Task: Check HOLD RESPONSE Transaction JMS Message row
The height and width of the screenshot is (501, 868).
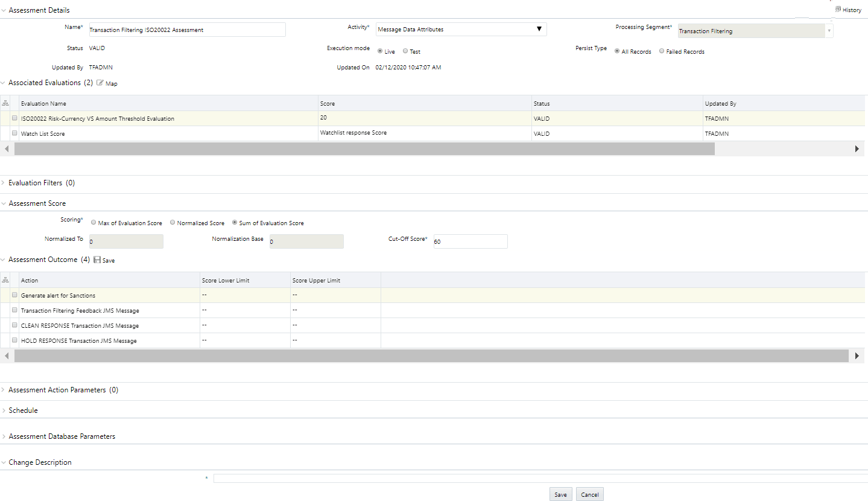Action: pyautogui.click(x=14, y=340)
